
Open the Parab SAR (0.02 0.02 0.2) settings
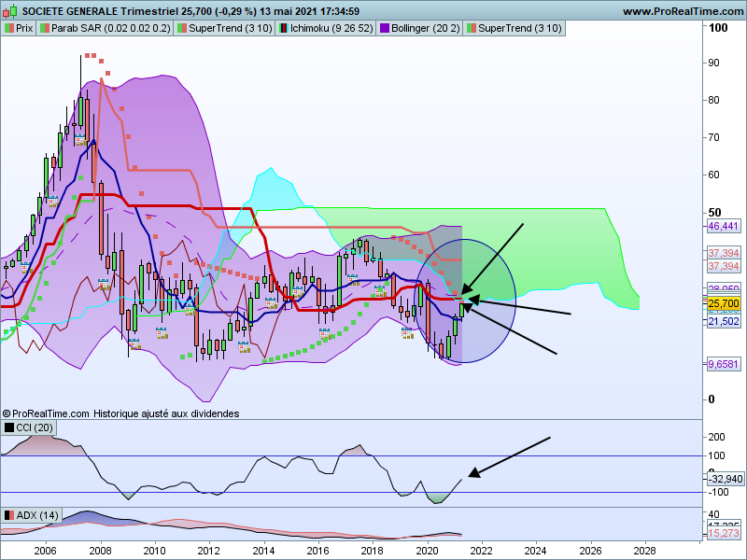pyautogui.click(x=105, y=28)
